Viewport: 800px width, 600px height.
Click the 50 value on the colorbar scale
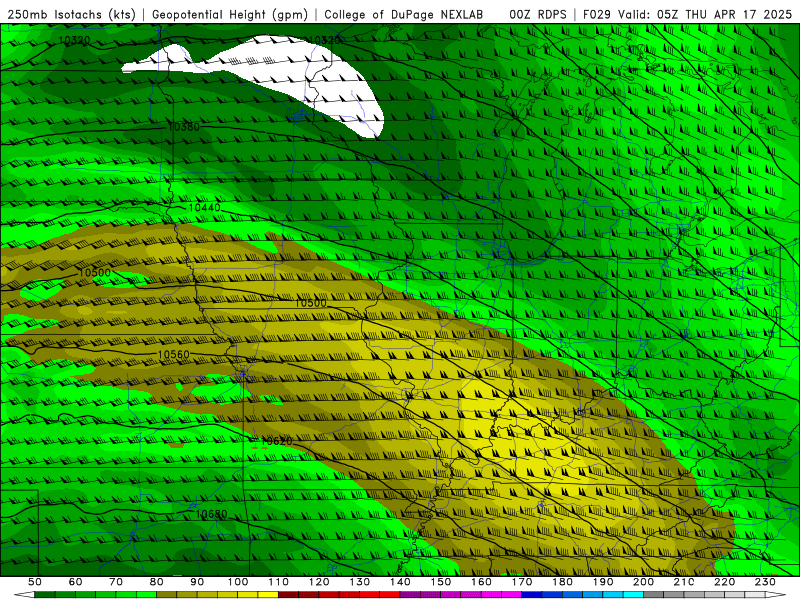35,582
